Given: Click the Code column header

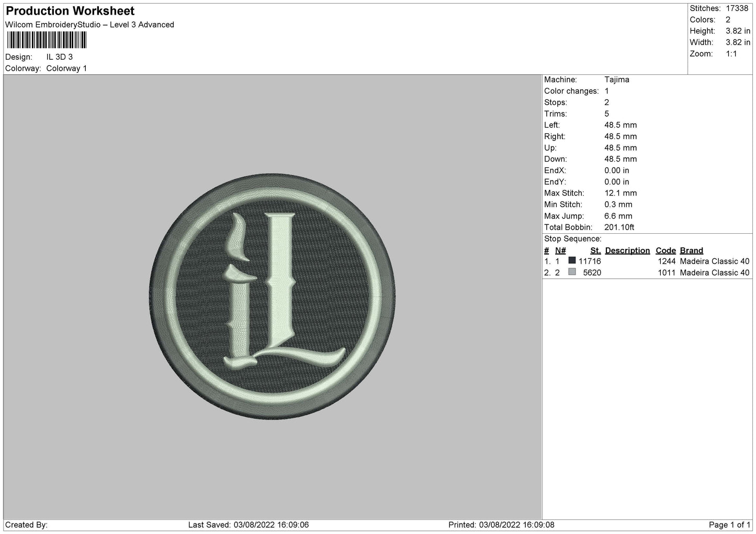Looking at the screenshot, I should (665, 251).
